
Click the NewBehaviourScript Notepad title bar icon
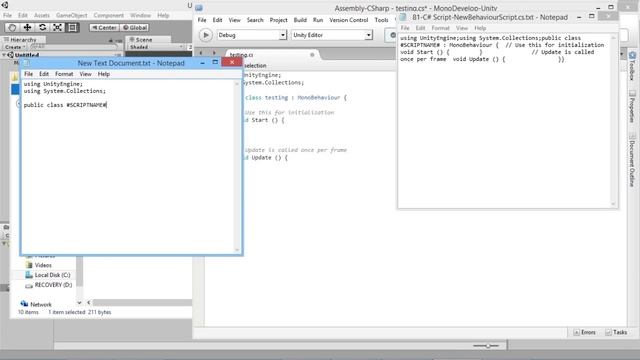403,17
